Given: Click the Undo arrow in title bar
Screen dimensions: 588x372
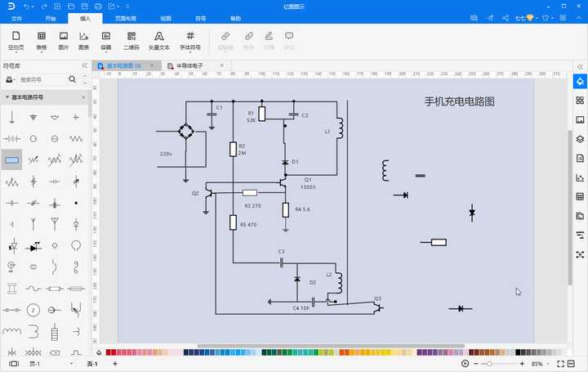Looking at the screenshot, I should click(26, 7).
